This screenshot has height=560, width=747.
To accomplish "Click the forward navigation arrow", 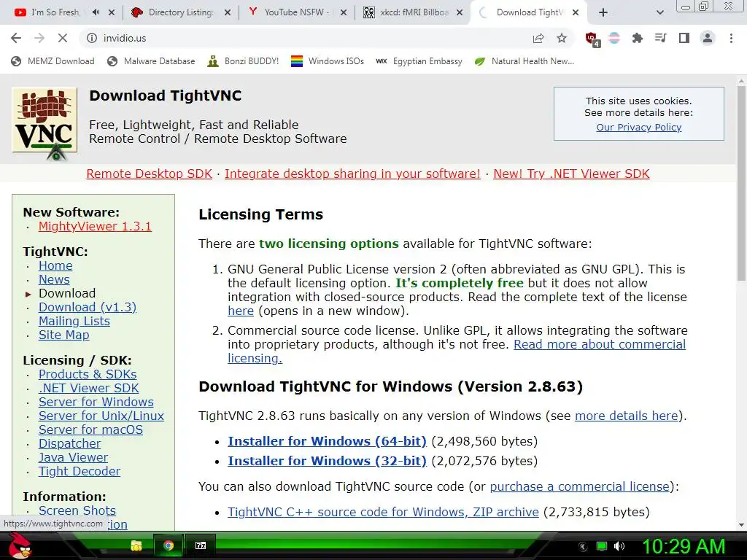I will (39, 38).
